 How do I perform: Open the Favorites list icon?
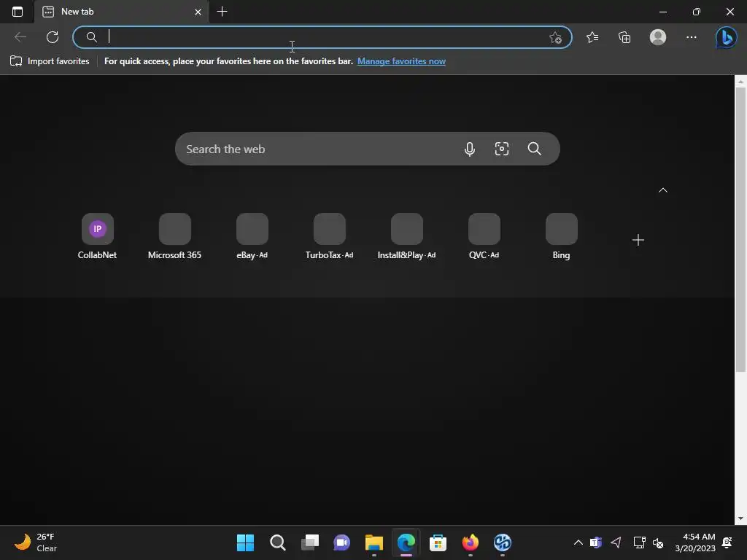(x=592, y=37)
